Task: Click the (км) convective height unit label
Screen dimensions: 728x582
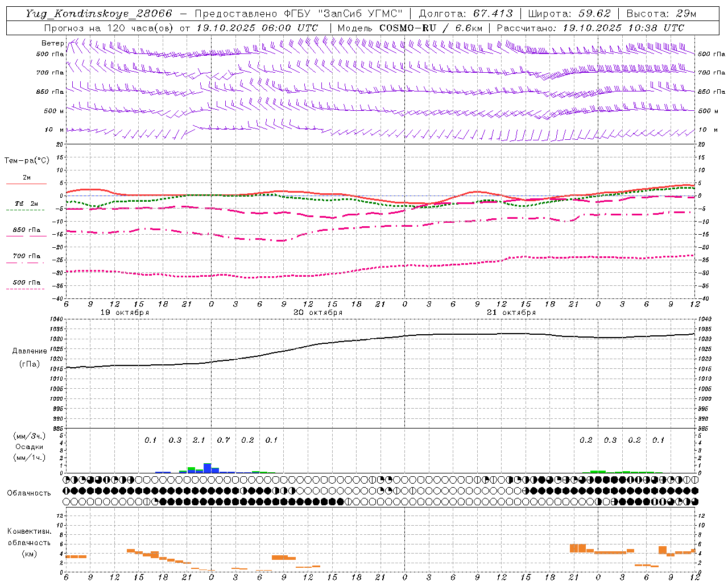Action: 29,554
